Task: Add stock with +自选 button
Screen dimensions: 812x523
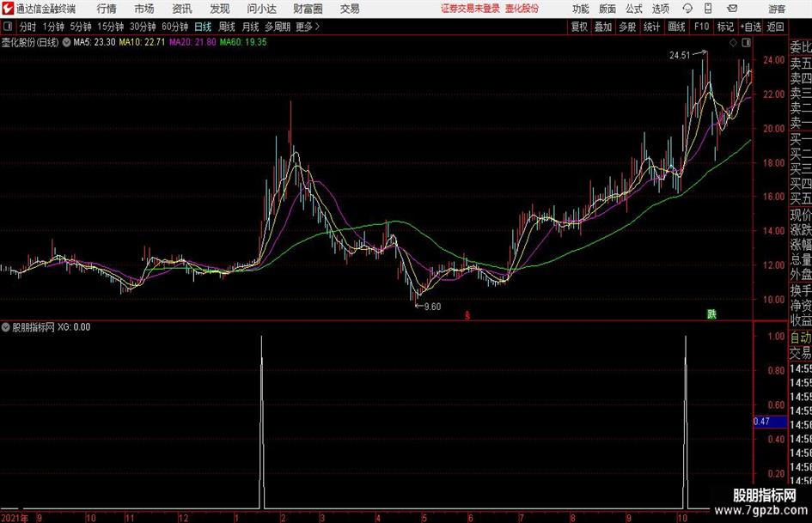Action: [750, 27]
